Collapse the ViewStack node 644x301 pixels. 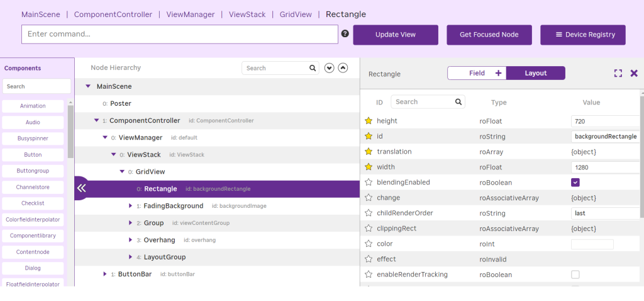113,155
